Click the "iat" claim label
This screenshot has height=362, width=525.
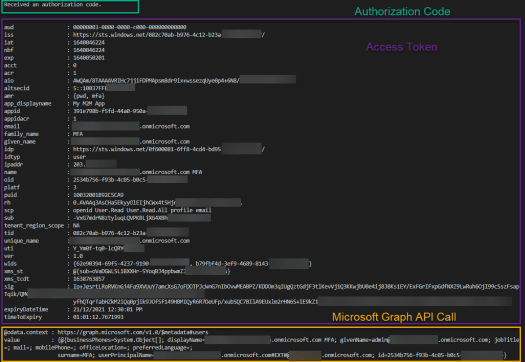(x=9, y=43)
